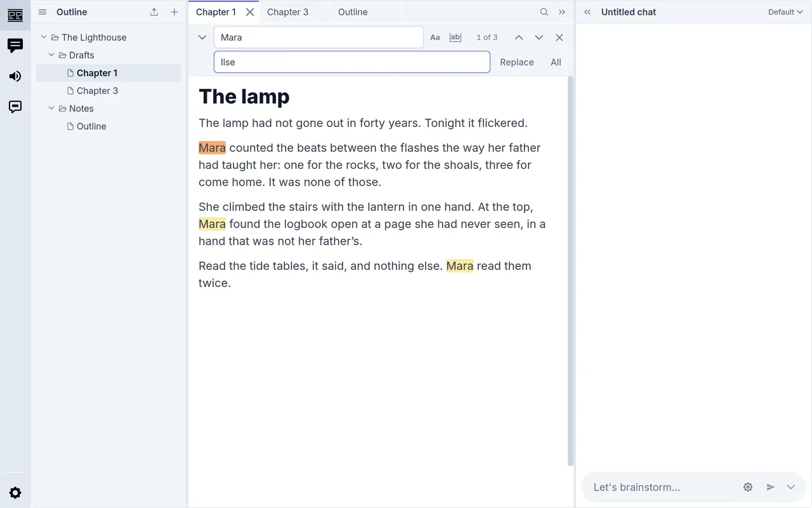Click the All replace button

(556, 62)
